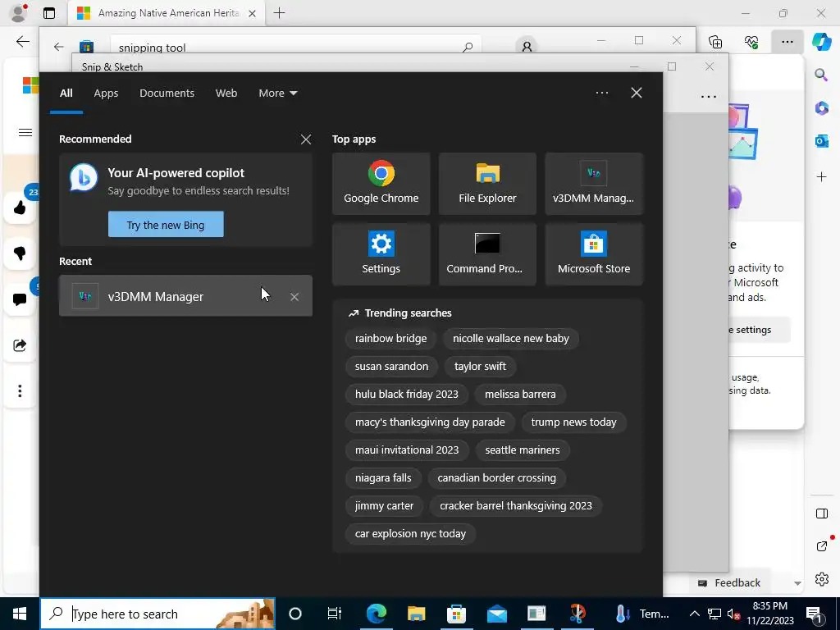Click the muted volume tray icon
The height and width of the screenshot is (630, 840).
tap(733, 614)
